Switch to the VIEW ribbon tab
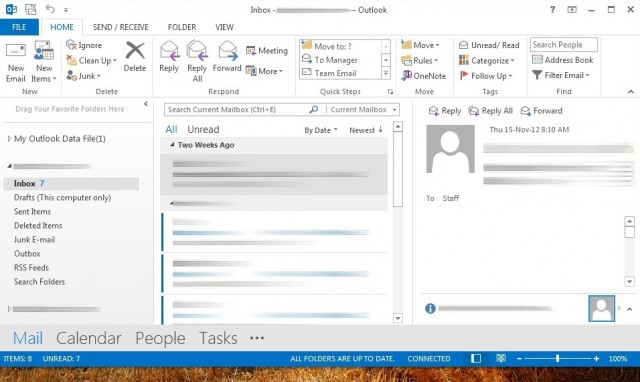 [x=224, y=27]
